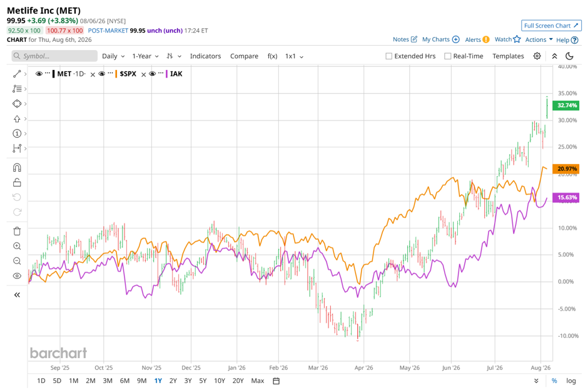Toggle log scale mode
This screenshot has height=390, width=588.
click(570, 381)
